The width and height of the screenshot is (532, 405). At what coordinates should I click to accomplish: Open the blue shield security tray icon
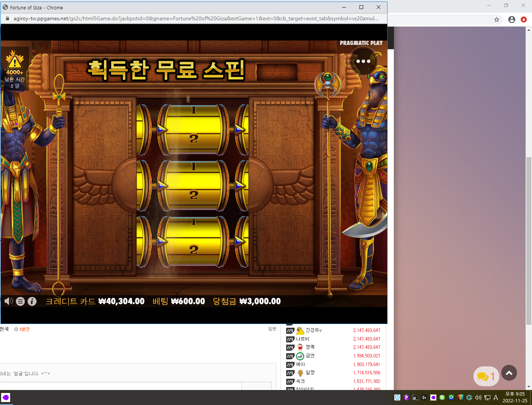point(397,397)
